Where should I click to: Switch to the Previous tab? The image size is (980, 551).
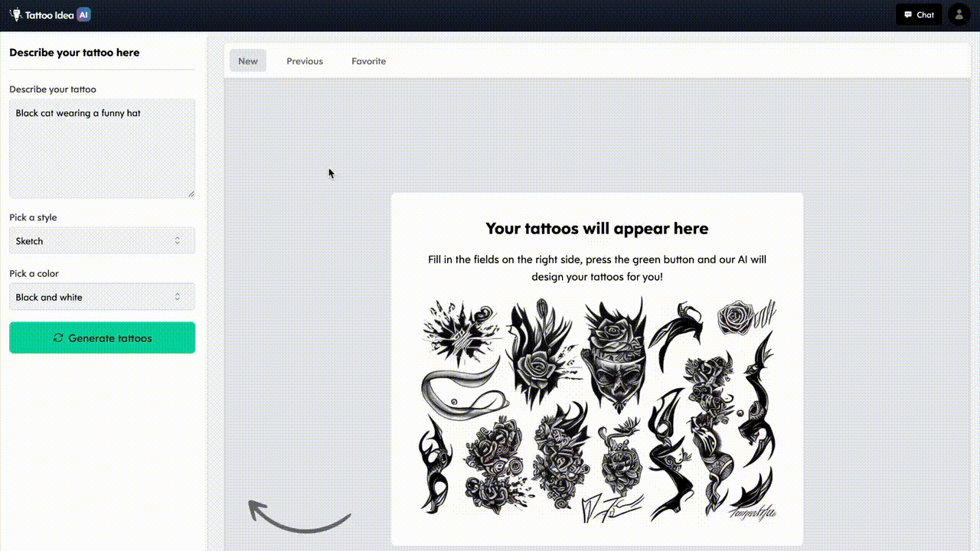[305, 61]
